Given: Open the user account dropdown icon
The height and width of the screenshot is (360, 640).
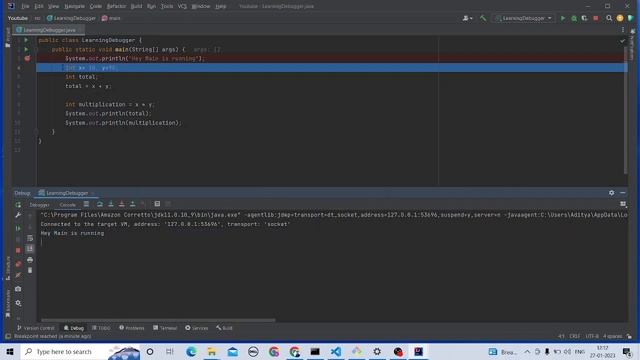Looking at the screenshot, I should [467, 18].
